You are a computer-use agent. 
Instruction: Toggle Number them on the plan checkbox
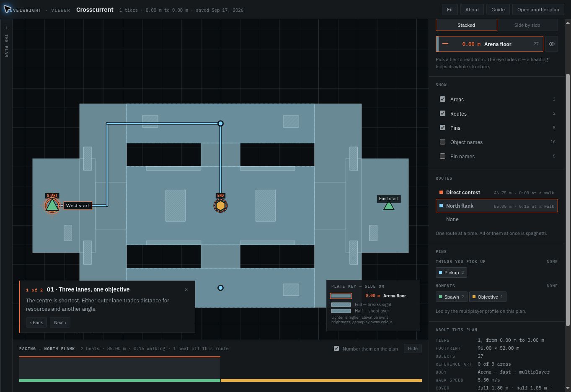pyautogui.click(x=336, y=348)
